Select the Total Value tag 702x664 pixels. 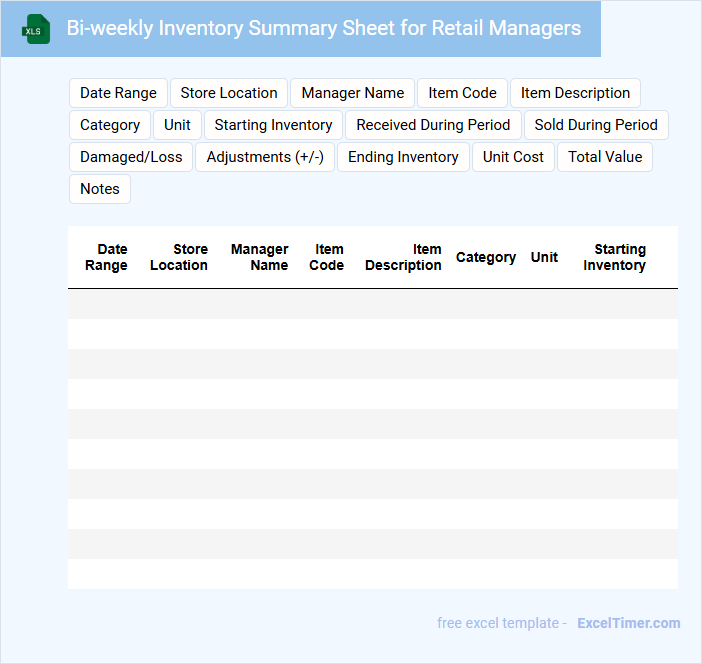[605, 157]
